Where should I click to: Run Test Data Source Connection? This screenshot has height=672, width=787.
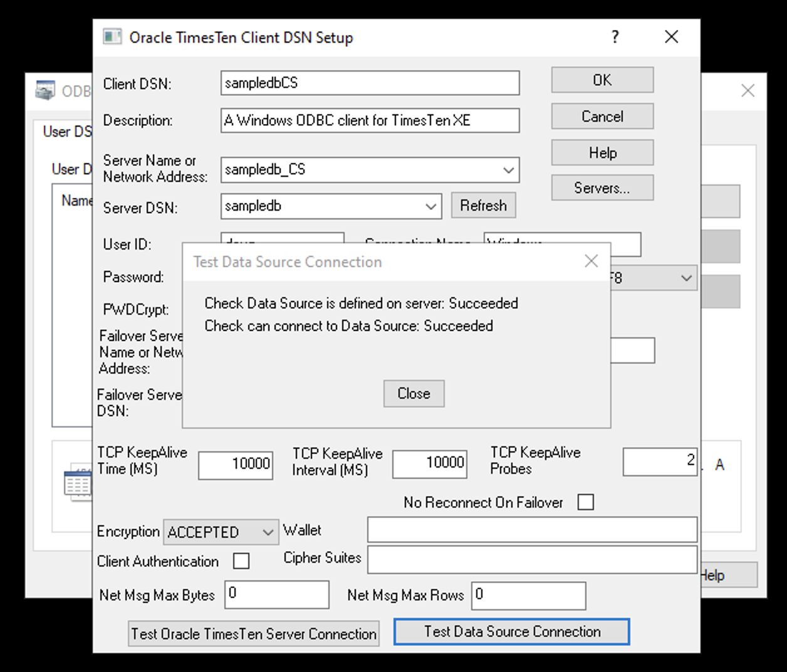(x=511, y=631)
